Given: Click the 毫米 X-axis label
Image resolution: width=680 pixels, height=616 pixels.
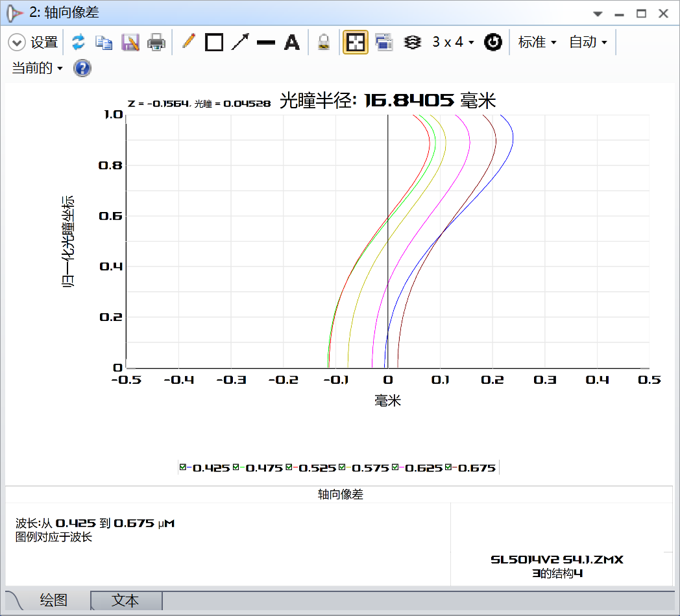Looking at the screenshot, I should click(x=388, y=401).
